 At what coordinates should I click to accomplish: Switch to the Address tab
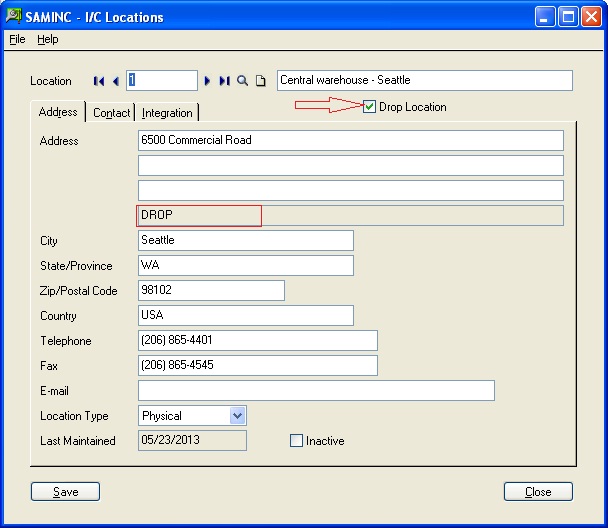click(x=58, y=112)
